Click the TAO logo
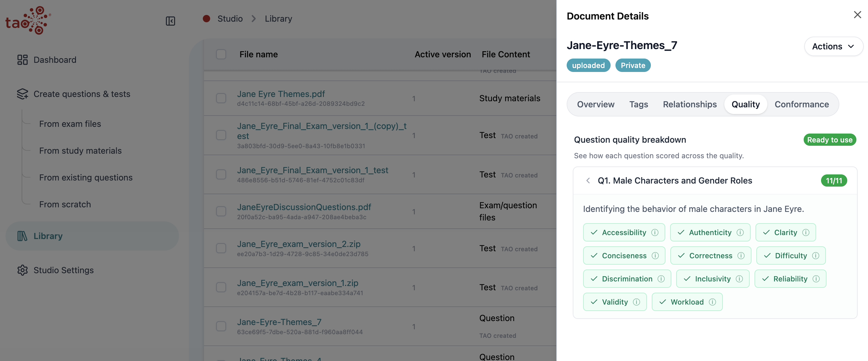The image size is (868, 361). [x=28, y=20]
